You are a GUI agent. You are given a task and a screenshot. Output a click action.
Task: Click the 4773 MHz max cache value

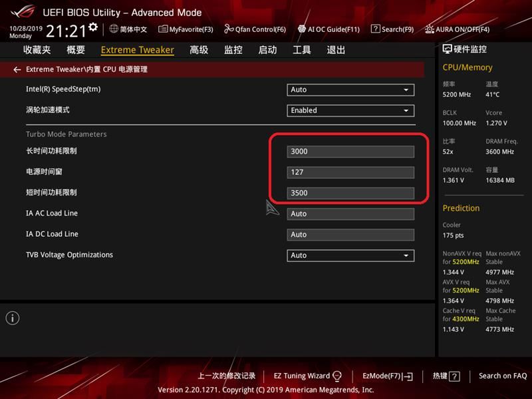pos(500,329)
